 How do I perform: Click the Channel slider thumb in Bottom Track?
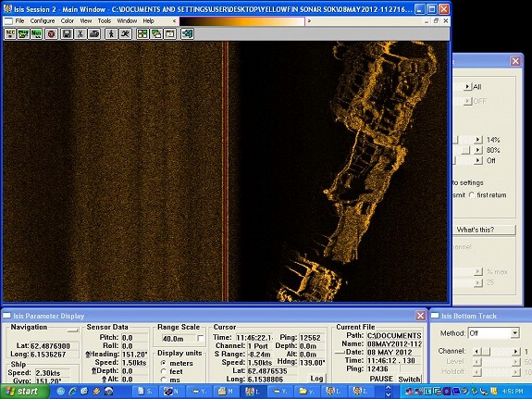(486, 352)
